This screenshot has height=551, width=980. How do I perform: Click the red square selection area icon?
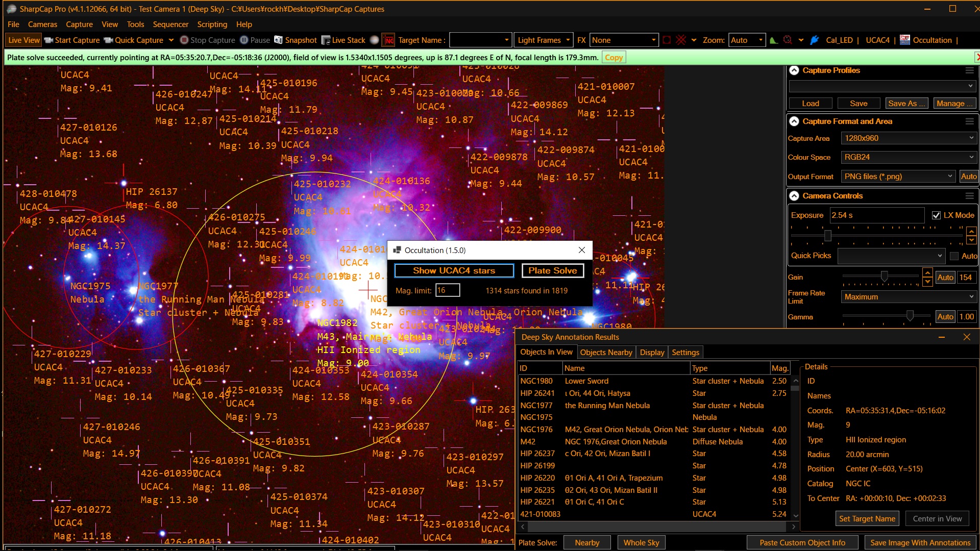click(667, 40)
